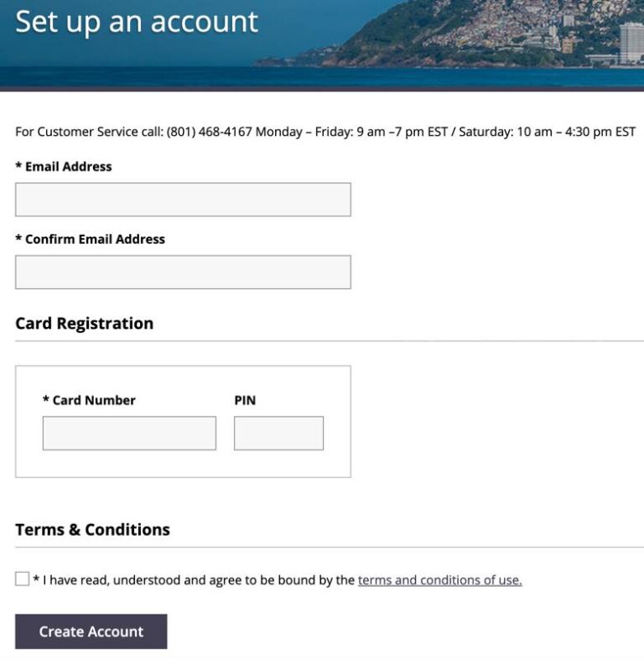Click the 'Set up an account' page title
Screen dimensions: 644x659
(x=137, y=22)
